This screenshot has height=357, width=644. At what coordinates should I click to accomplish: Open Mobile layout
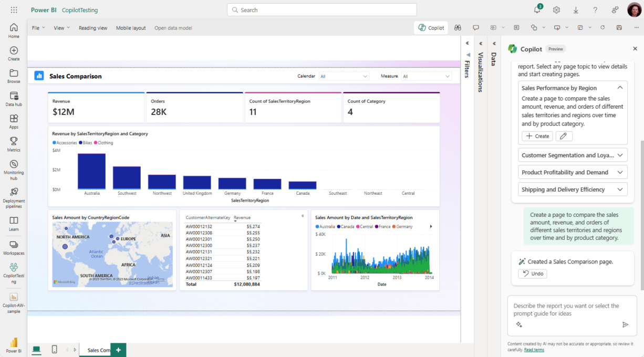click(131, 28)
